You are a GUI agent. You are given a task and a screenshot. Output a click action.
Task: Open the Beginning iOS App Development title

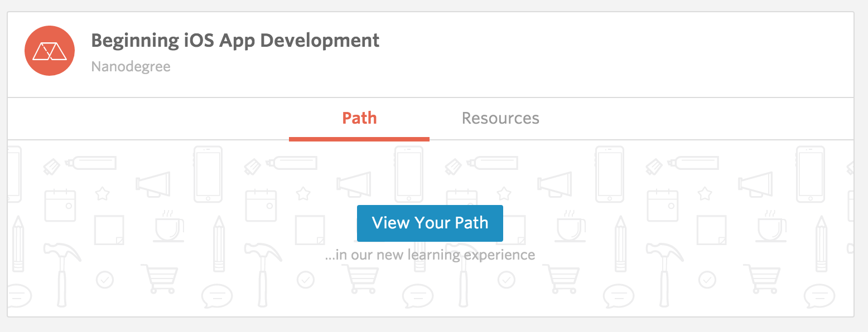coord(235,41)
